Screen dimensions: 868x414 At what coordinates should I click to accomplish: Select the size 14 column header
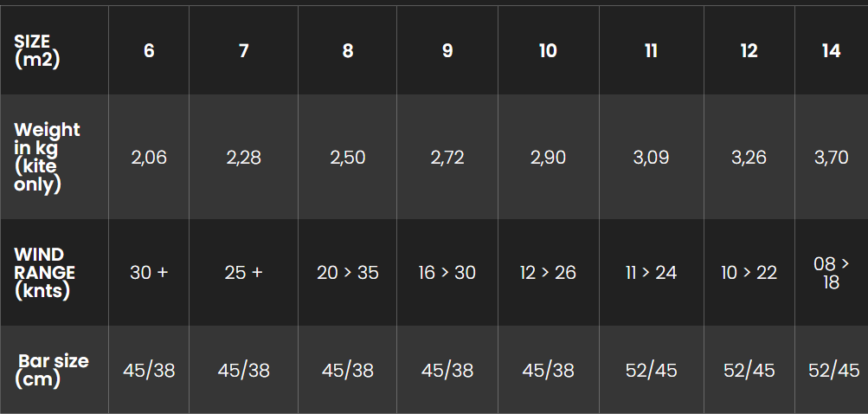coord(831,51)
